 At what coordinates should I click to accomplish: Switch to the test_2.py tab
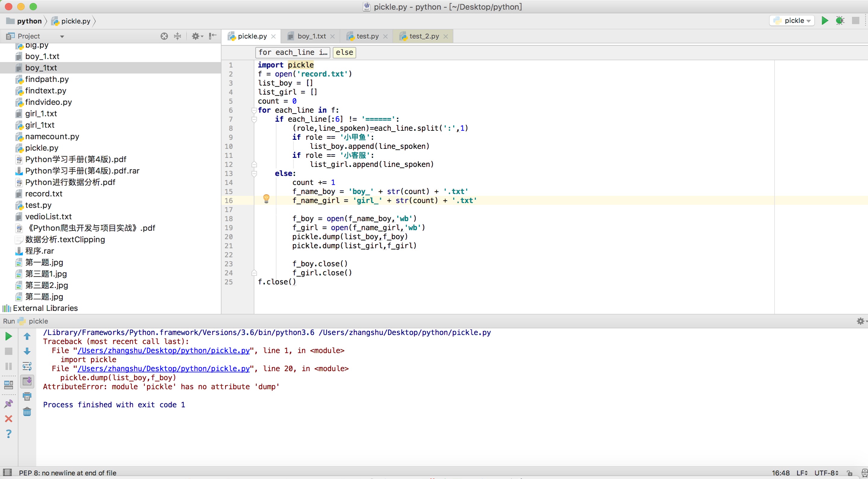click(423, 36)
